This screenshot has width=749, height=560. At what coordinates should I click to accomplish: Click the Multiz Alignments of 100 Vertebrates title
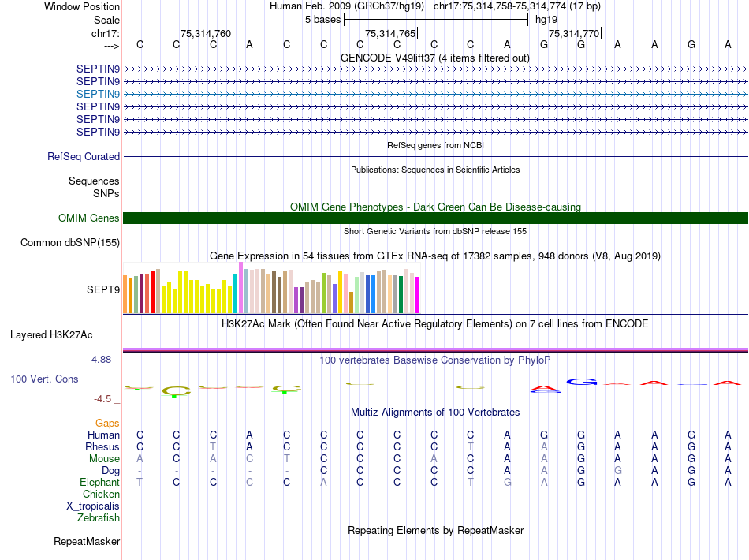point(435,413)
